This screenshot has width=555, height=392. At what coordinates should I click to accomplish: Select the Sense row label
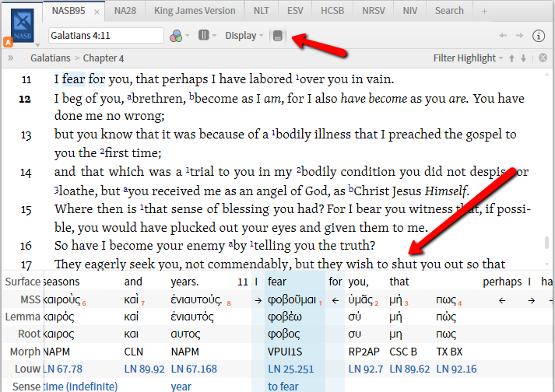click(27, 387)
